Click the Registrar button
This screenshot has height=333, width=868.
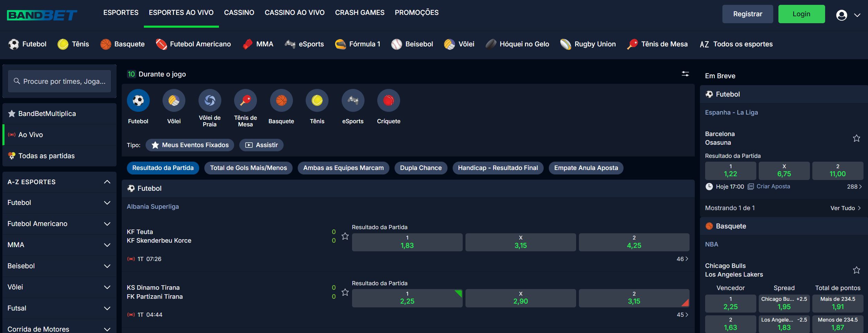tap(748, 14)
